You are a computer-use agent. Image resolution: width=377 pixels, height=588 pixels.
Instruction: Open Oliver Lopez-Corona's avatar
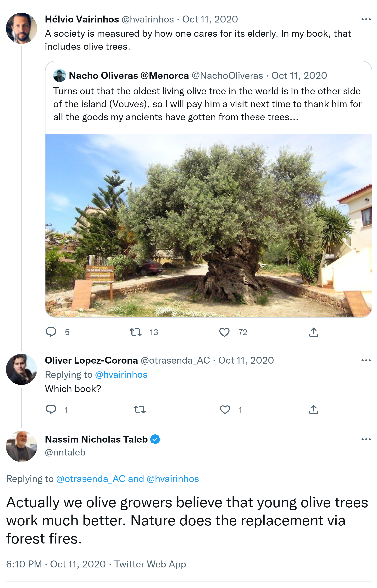click(22, 369)
